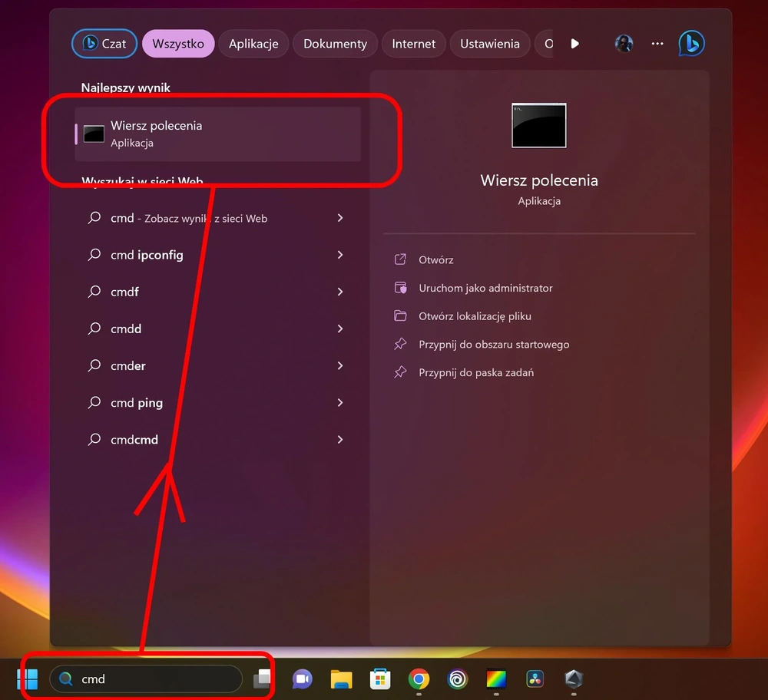
Task: Show more filter tabs with arrow
Action: click(575, 44)
